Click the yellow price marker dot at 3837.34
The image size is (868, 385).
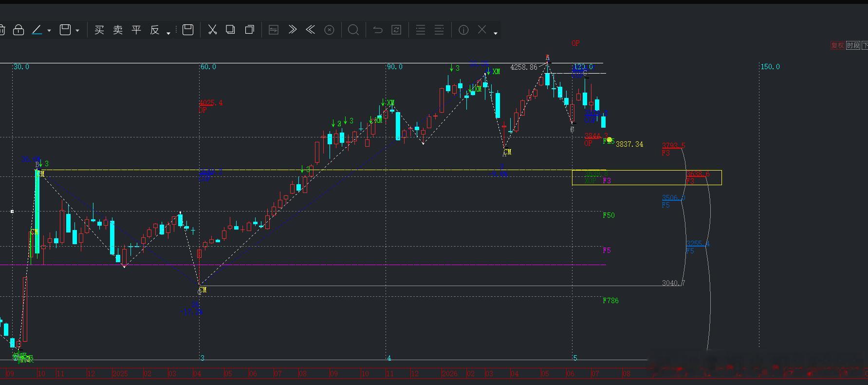[609, 140]
